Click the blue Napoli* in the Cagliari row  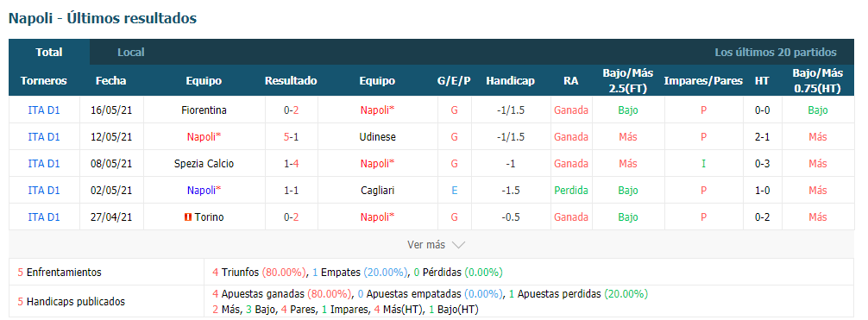click(x=204, y=191)
